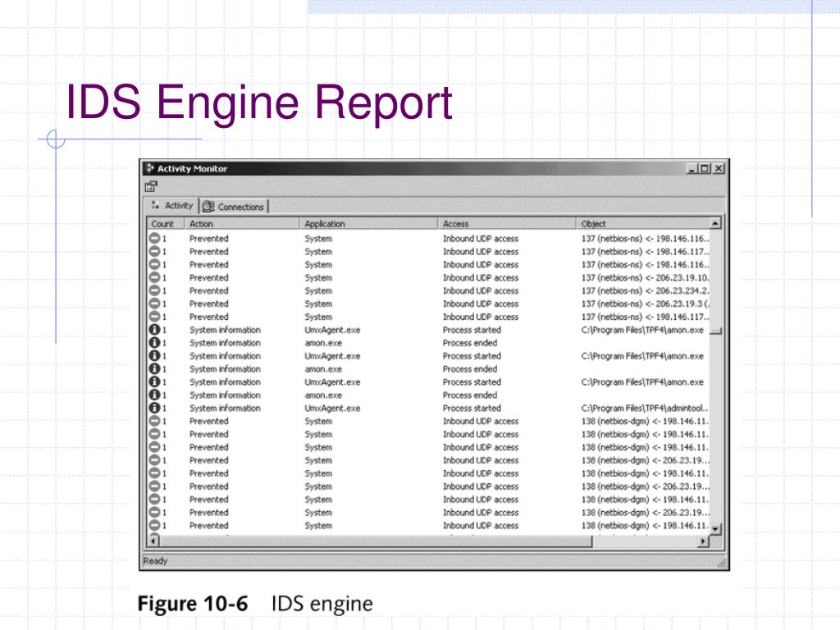
Task: Minimize the Activity Monitor window
Action: [x=692, y=168]
